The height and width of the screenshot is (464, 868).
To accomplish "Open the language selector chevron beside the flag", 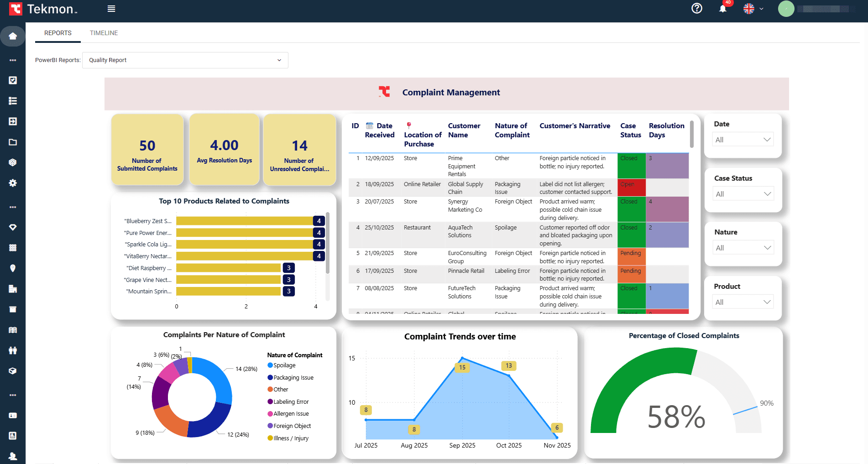I will (x=761, y=9).
